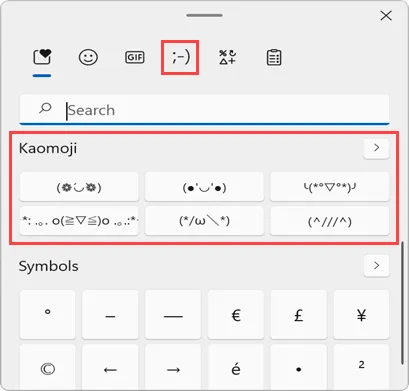Screen dimensions: 409x391
Task: Insert the copyright © symbol
Action: click(x=47, y=368)
